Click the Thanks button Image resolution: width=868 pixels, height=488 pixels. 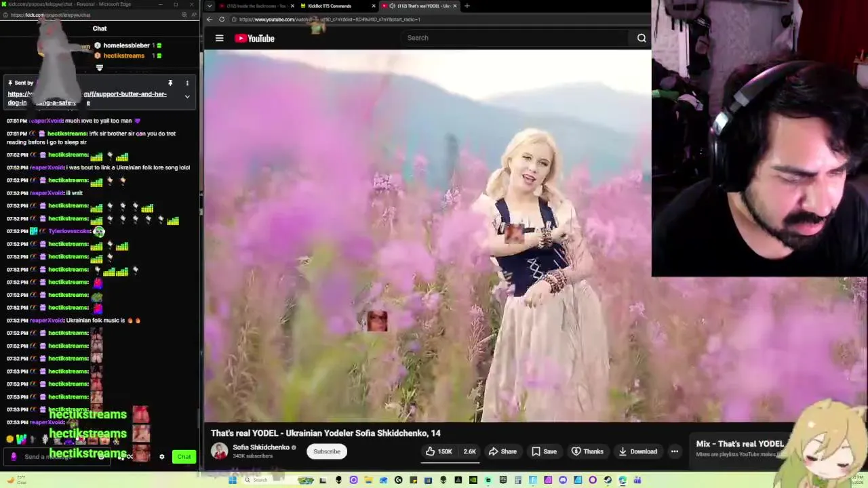point(587,451)
